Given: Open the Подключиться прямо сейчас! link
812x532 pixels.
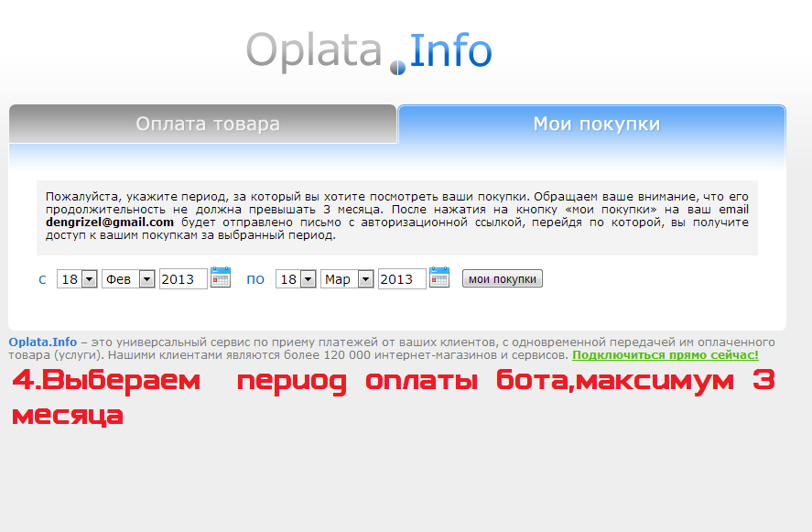Looking at the screenshot, I should 666,355.
